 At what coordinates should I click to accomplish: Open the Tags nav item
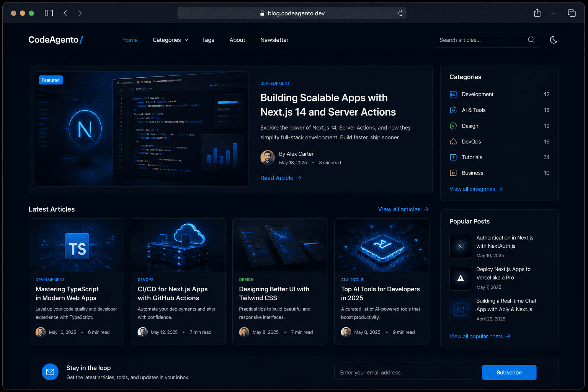tap(208, 40)
